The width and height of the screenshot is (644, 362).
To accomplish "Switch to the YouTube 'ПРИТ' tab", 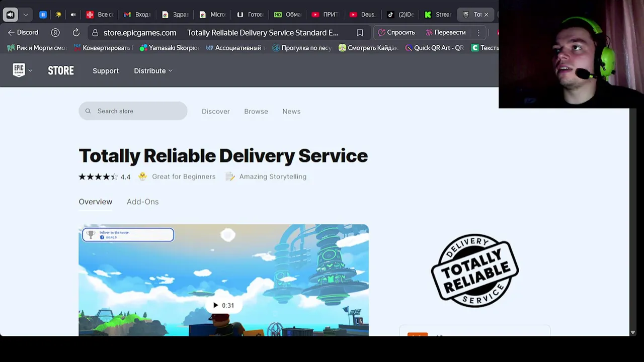I will coord(325,15).
